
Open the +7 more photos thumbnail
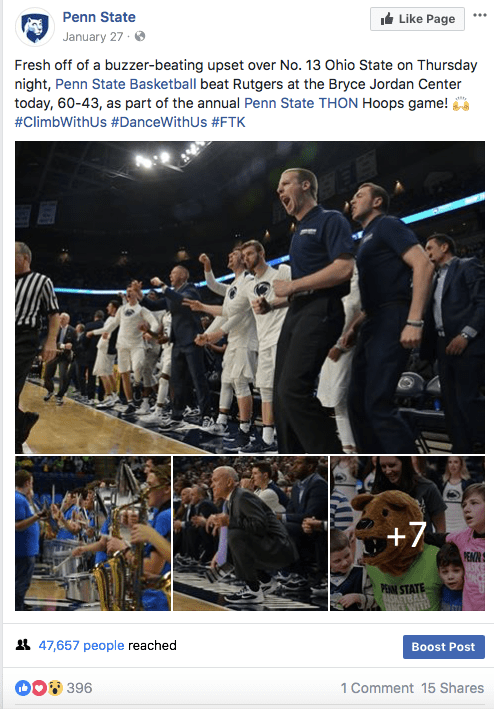click(407, 534)
